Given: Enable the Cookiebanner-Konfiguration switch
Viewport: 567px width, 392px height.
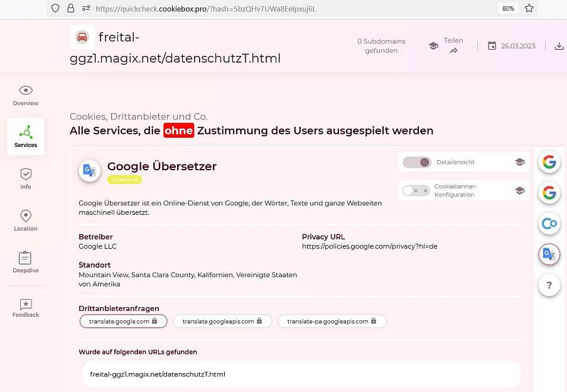Looking at the screenshot, I should (x=416, y=190).
